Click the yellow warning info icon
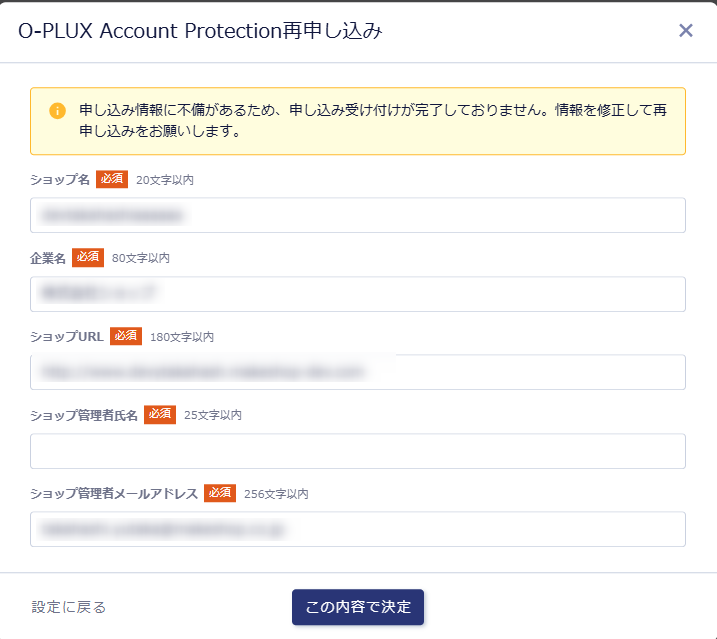Screen dimensions: 717x639 pos(57,110)
